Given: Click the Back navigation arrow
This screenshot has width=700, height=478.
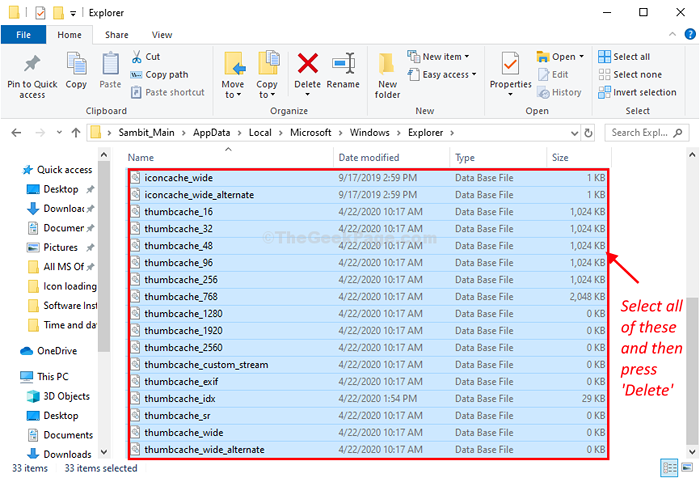Looking at the screenshot, I should tap(17, 133).
